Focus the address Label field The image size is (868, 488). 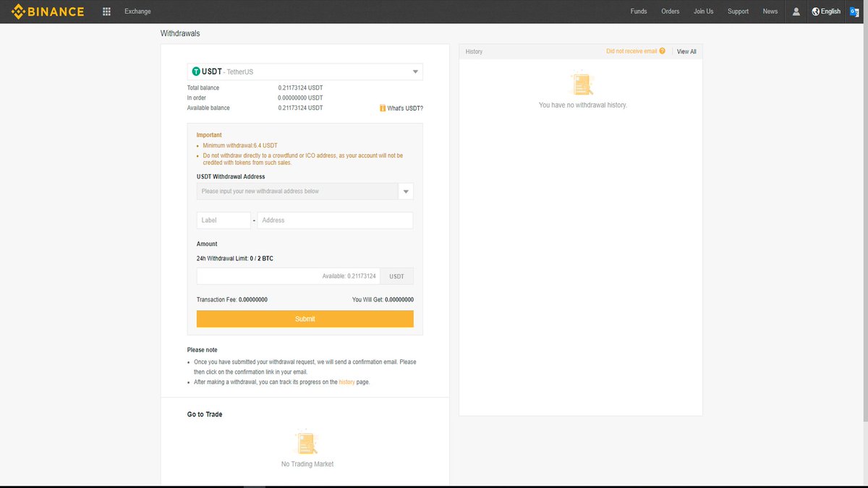tap(224, 221)
